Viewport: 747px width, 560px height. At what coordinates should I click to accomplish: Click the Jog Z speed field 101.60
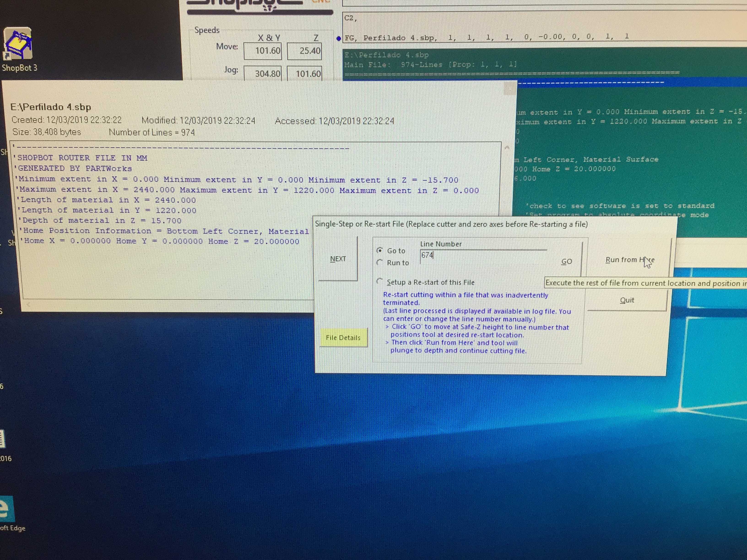(x=305, y=74)
